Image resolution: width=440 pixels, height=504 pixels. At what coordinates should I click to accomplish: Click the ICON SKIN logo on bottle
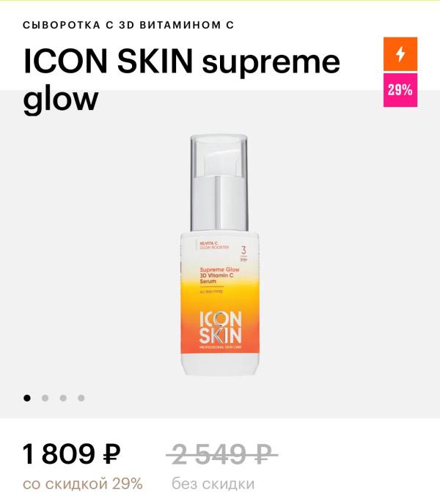tap(221, 327)
